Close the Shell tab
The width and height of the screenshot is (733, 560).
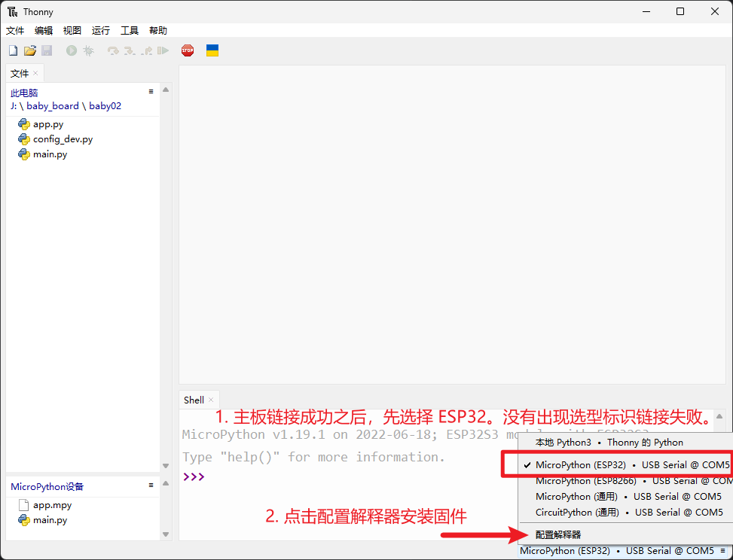click(211, 400)
